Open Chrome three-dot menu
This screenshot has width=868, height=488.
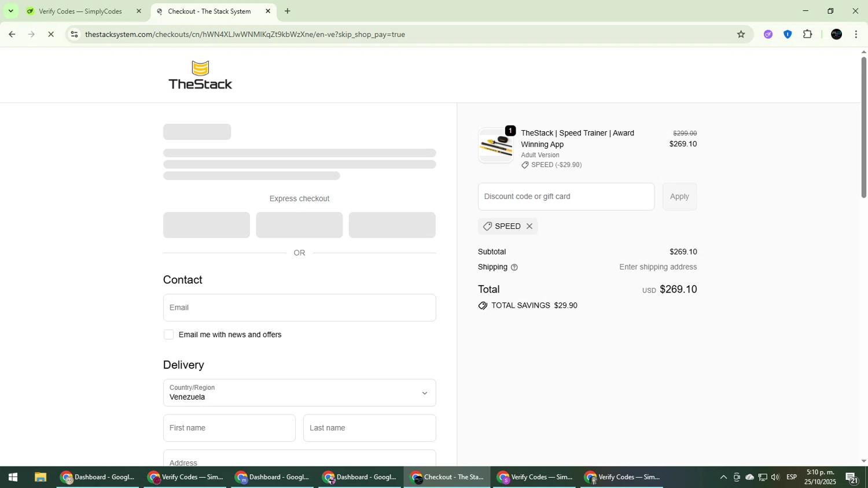point(856,34)
